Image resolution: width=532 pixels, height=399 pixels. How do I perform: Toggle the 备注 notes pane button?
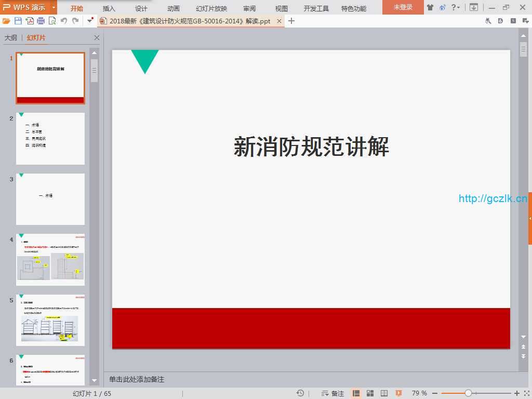[333, 393]
